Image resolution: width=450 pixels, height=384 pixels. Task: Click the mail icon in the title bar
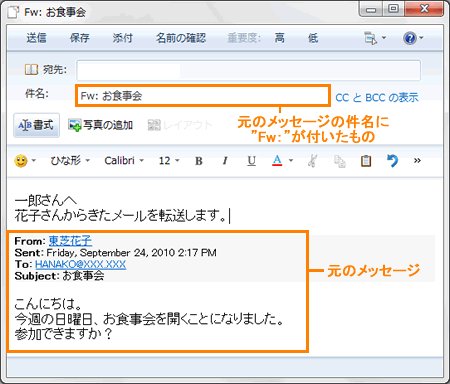(x=14, y=12)
